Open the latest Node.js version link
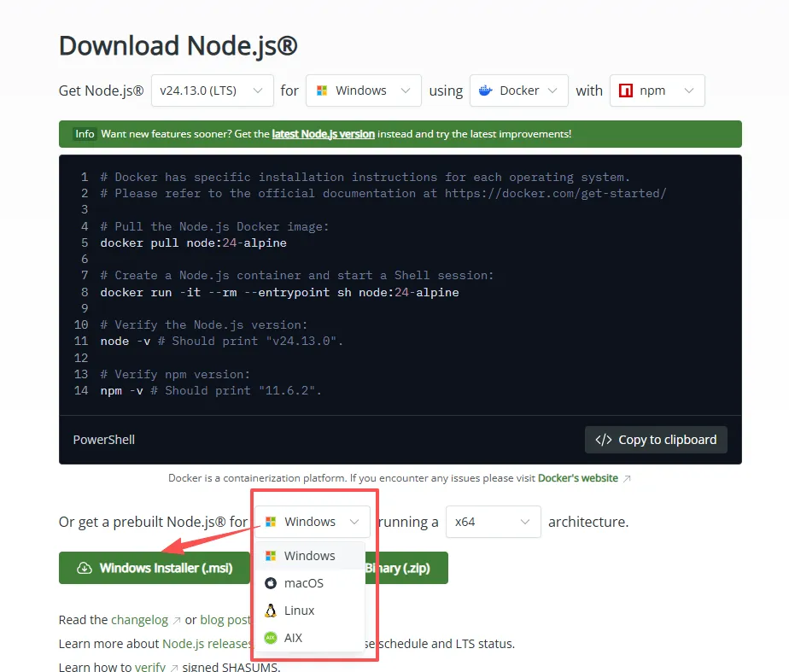The height and width of the screenshot is (672, 789). tap(323, 134)
